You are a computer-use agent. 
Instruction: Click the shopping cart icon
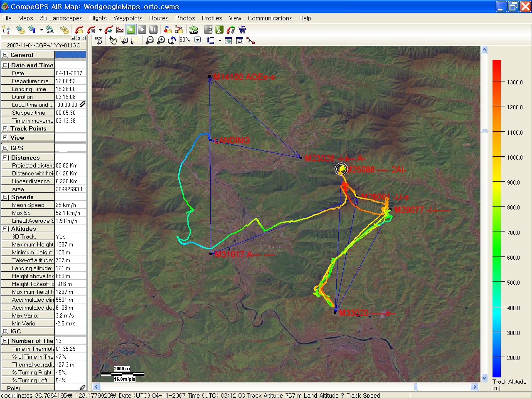pos(242,30)
